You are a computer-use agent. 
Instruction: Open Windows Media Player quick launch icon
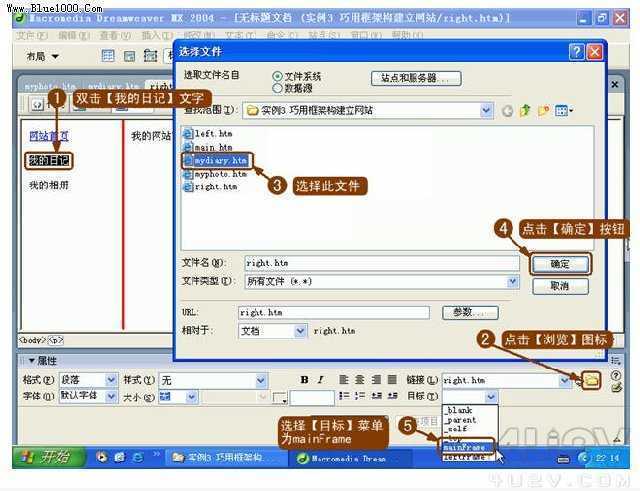pos(101,457)
